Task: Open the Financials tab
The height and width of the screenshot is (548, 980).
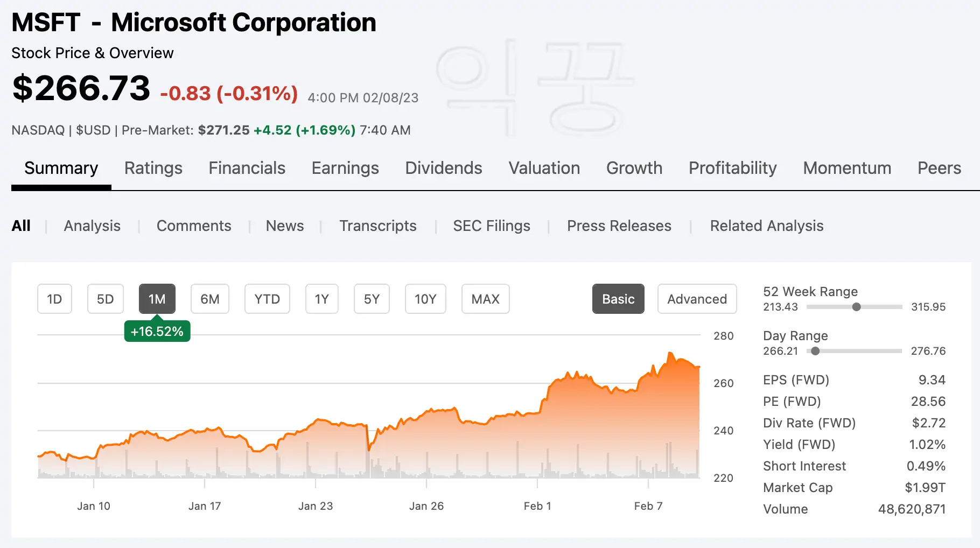Action: [x=247, y=168]
